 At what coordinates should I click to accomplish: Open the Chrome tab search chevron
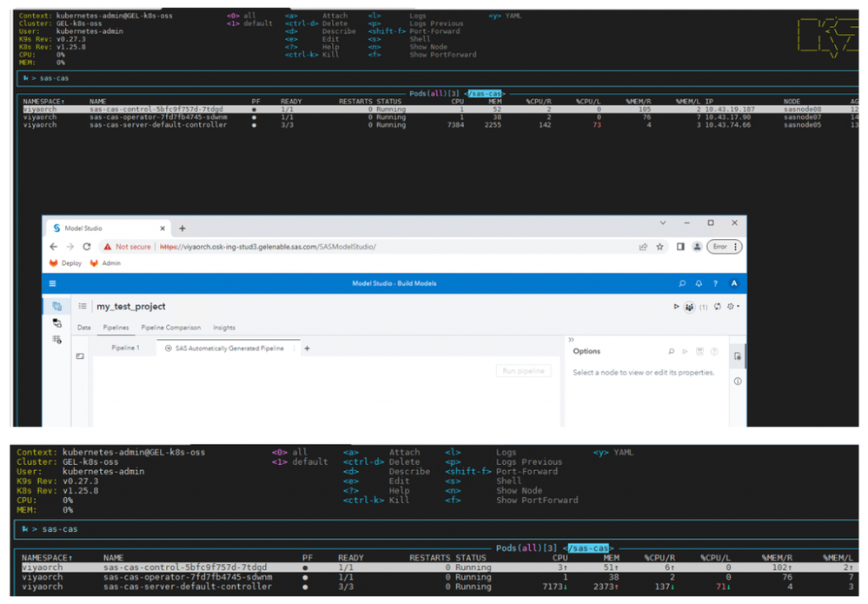point(663,222)
